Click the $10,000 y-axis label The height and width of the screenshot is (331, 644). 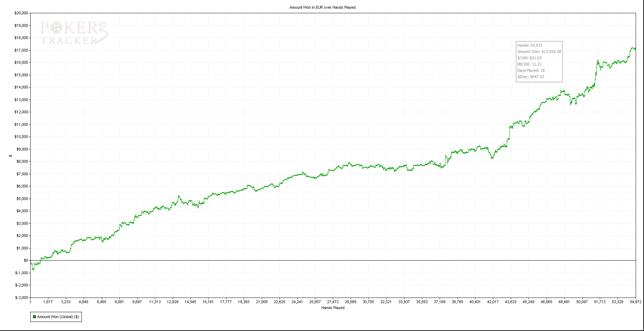(x=21, y=137)
